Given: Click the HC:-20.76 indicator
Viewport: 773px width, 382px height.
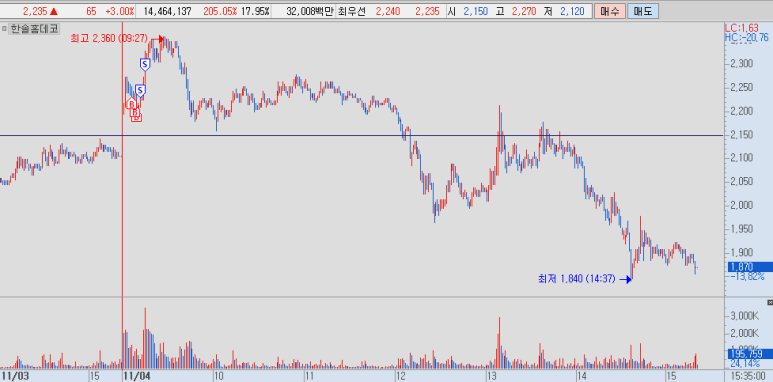Looking at the screenshot, I should pos(746,37).
